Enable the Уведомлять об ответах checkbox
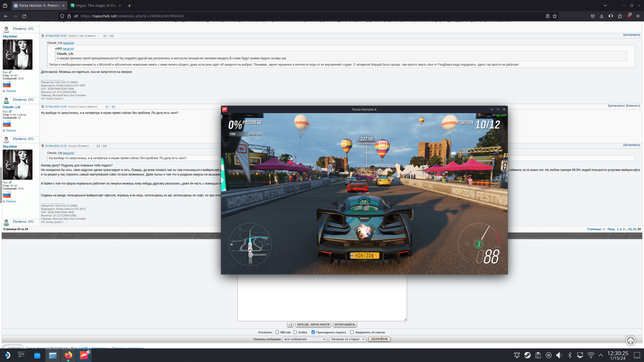Screen dimensions: 644x362 [x=352, y=332]
